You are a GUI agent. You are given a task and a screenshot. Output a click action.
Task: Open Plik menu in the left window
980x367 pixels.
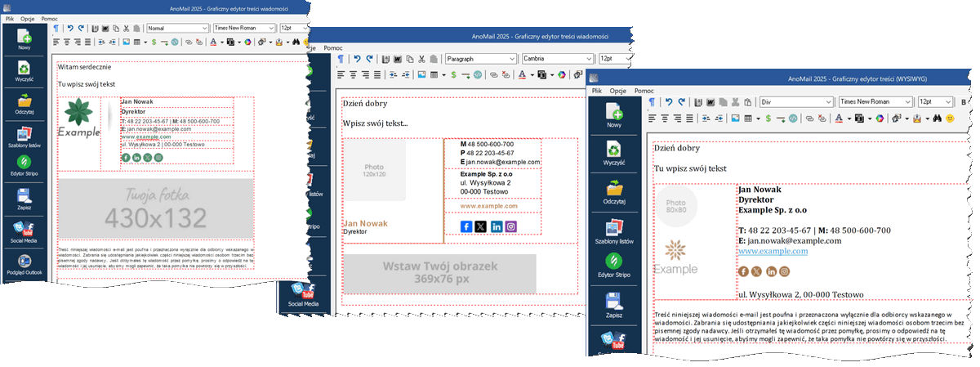coord(10,18)
